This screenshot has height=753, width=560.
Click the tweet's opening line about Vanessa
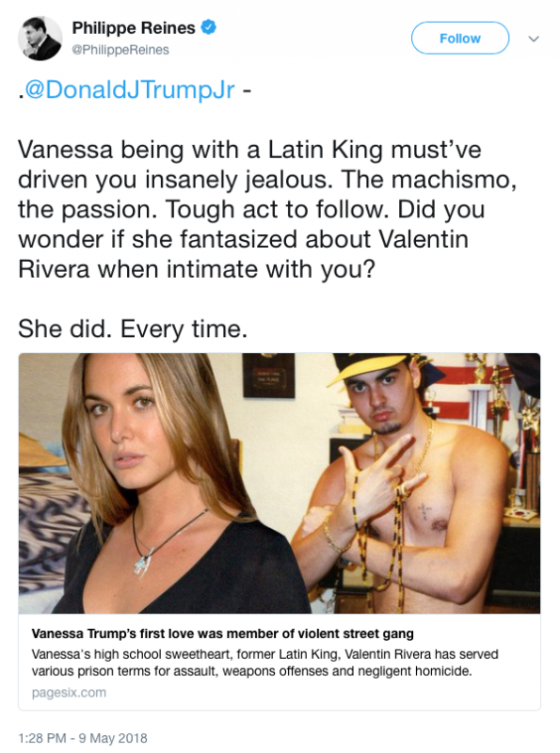coord(249,150)
